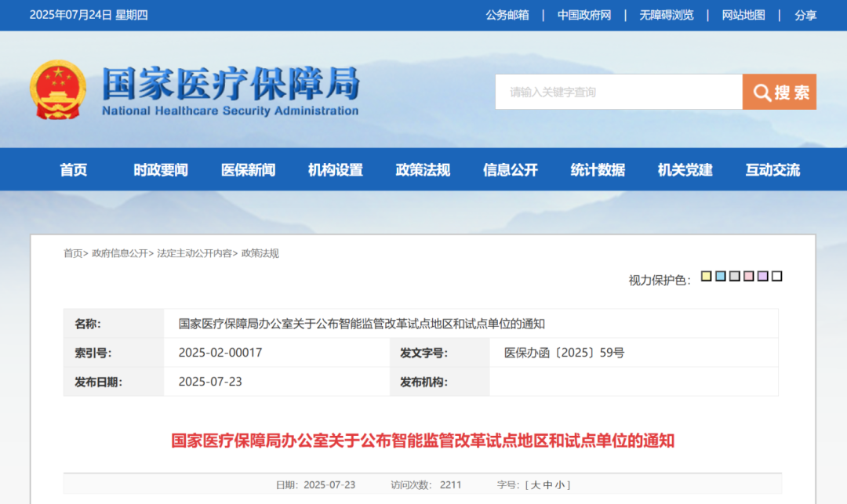Image resolution: width=847 pixels, height=504 pixels.
Task: Set font size to 中 (medium)
Action: click(549, 485)
